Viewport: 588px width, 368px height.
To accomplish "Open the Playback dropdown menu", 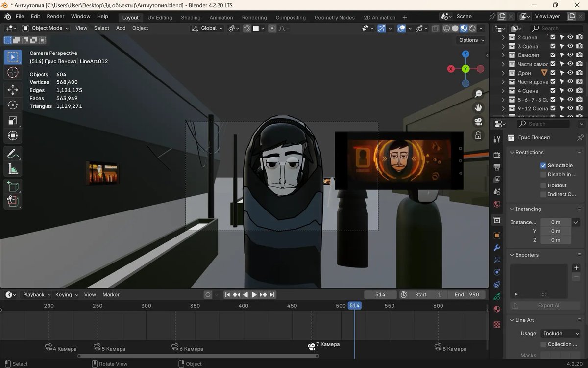I will (x=36, y=295).
